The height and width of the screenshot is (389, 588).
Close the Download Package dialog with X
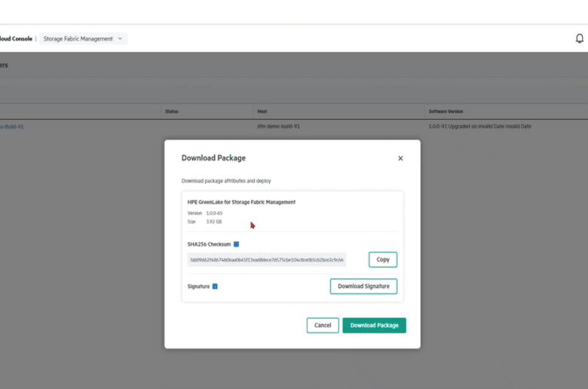400,158
